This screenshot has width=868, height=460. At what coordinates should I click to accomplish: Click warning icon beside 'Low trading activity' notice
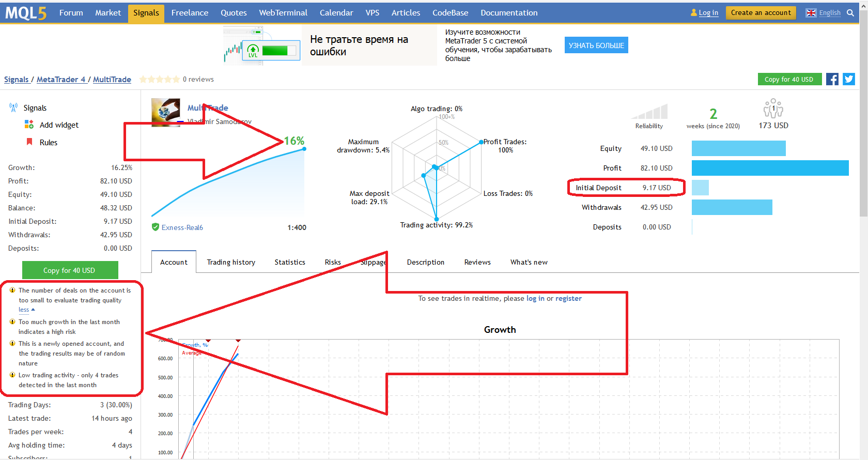pos(12,375)
